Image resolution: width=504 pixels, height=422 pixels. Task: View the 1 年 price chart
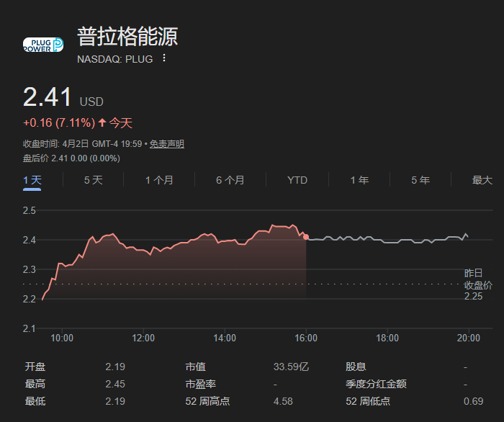click(x=359, y=180)
